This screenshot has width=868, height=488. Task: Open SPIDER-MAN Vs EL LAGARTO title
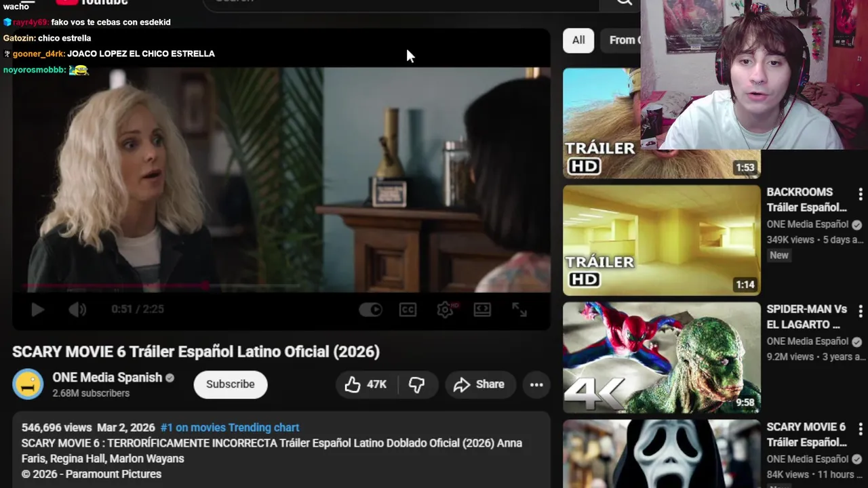[x=806, y=317]
